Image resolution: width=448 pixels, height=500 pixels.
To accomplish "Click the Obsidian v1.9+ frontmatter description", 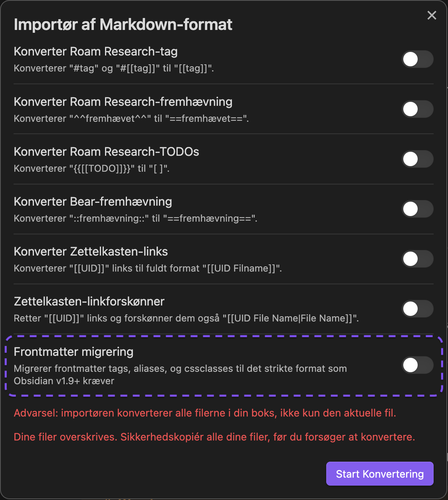I will [180, 375].
